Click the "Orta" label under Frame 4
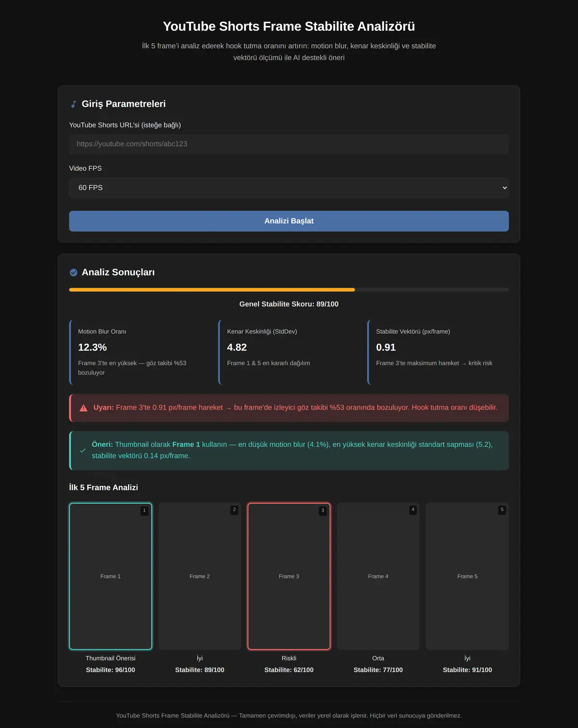 click(378, 658)
